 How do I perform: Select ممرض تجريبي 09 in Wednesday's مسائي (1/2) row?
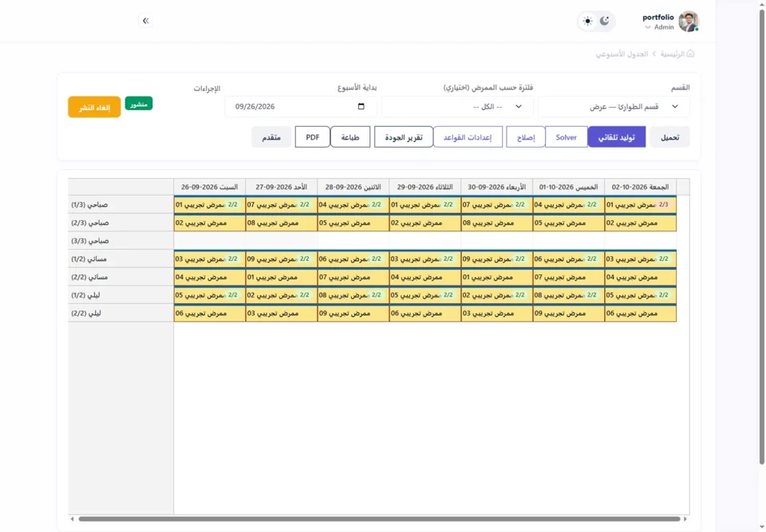497,259
